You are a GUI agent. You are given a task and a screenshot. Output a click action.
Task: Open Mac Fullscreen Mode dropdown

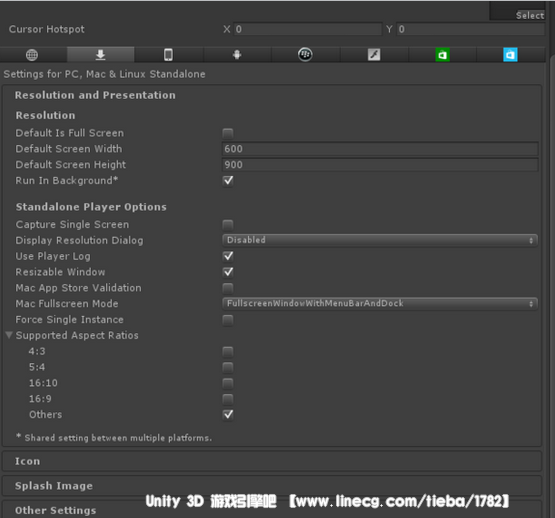380,303
